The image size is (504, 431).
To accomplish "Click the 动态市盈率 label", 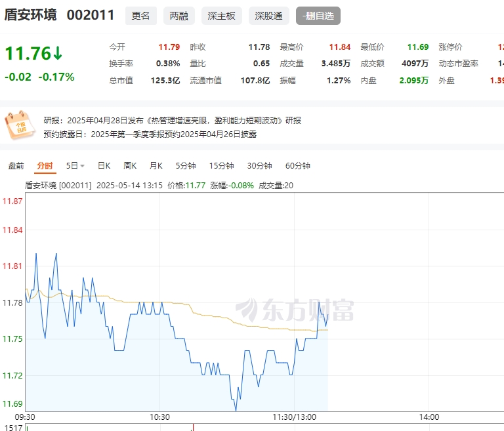I will [x=458, y=64].
